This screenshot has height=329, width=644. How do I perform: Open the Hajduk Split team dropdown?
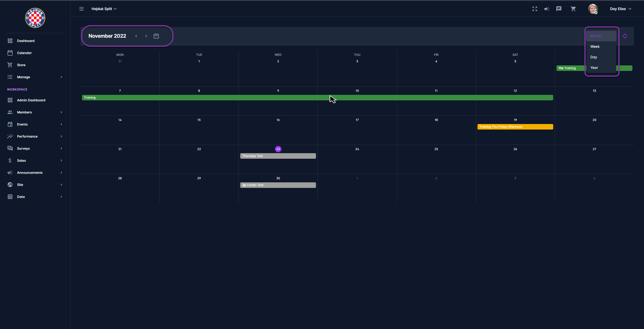click(104, 9)
